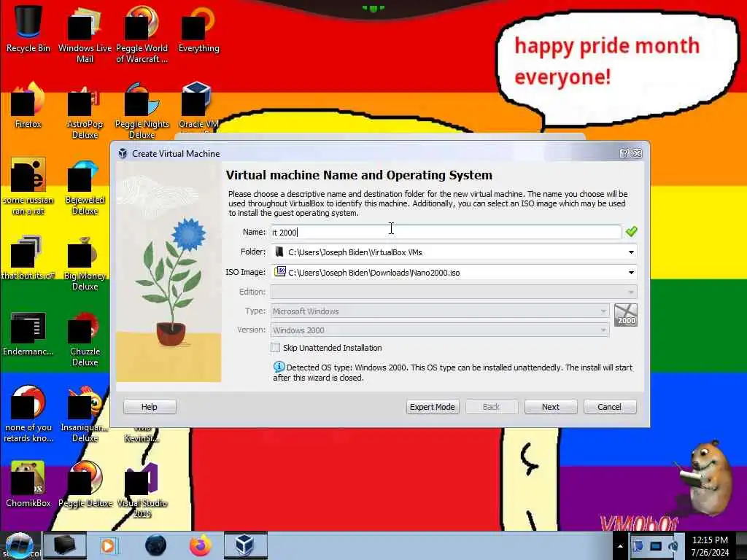The height and width of the screenshot is (560, 747).
Task: Open Firefox from the taskbar
Action: [200, 545]
